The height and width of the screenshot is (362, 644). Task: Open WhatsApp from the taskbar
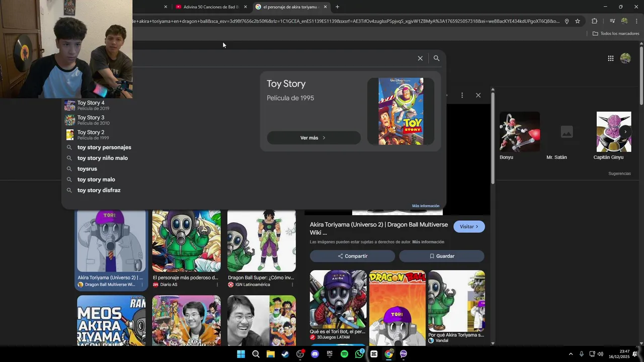[x=359, y=354]
